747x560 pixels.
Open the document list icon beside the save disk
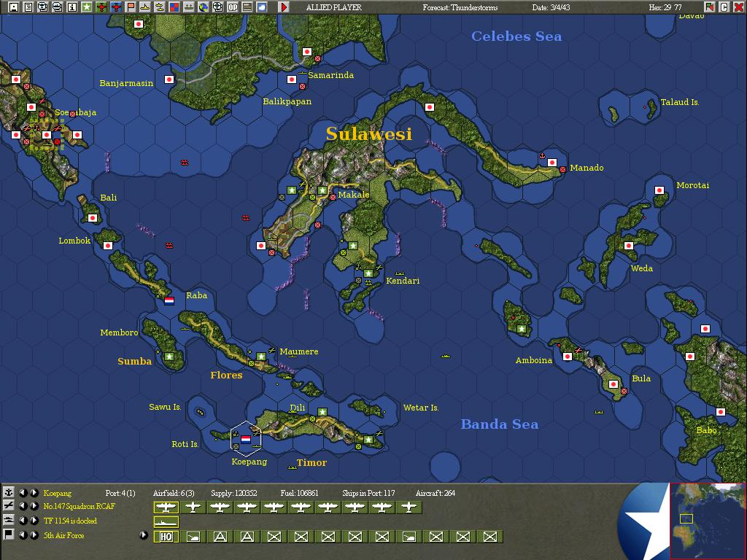point(28,7)
